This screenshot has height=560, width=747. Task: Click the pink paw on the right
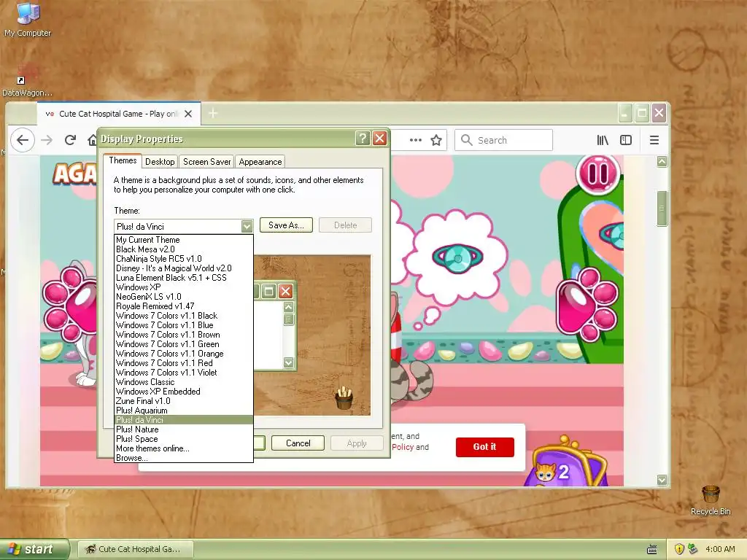587,304
